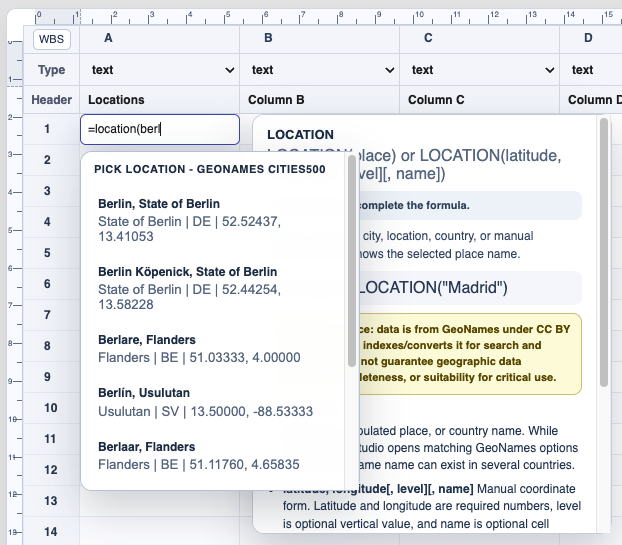Open column A type dropdown
Image resolution: width=622 pixels, height=545 pixels.
[160, 70]
